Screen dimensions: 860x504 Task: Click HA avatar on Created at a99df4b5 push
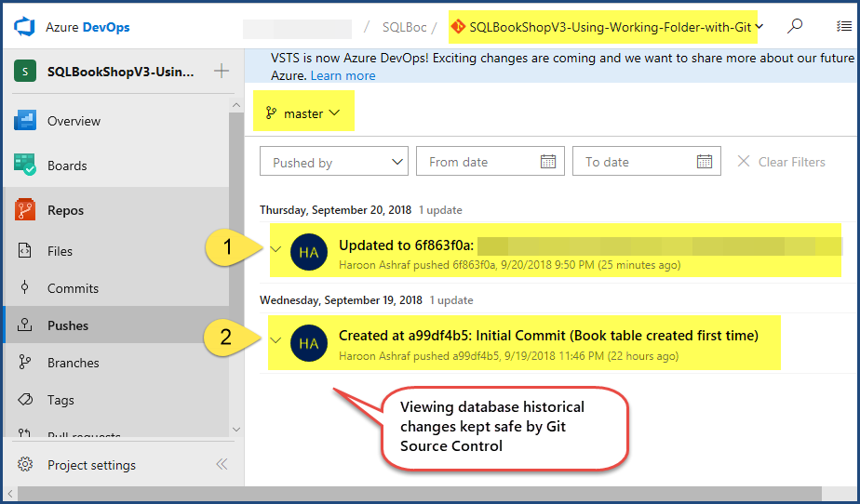point(309,343)
